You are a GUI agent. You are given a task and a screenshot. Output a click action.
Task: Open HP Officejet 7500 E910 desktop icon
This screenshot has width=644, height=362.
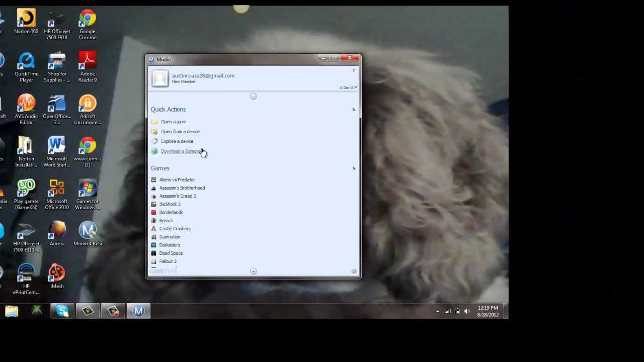[57, 25]
